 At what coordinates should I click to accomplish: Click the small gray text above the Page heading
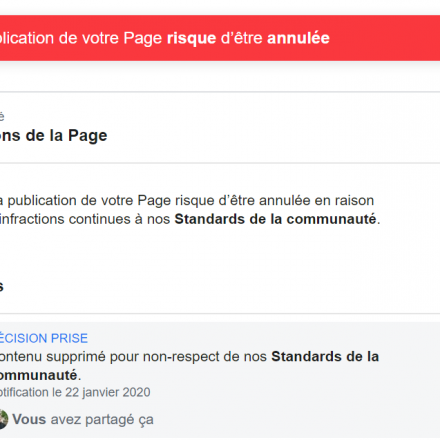point(2,116)
